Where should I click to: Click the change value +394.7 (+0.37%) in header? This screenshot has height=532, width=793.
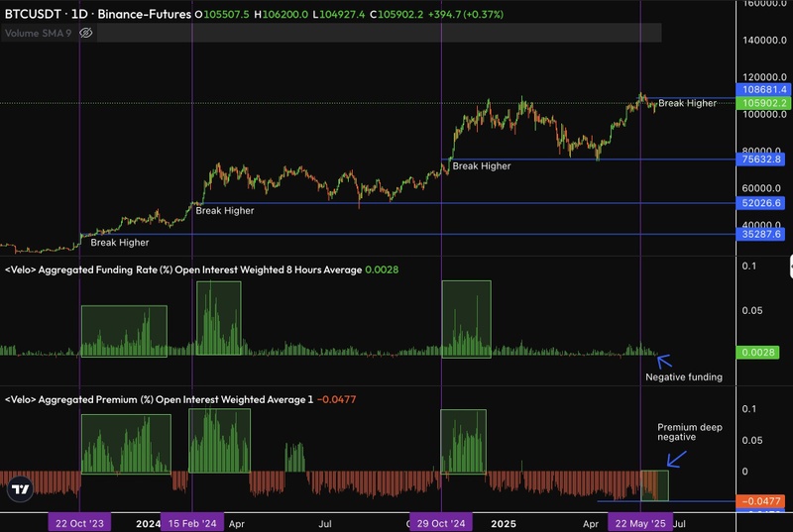click(x=466, y=14)
